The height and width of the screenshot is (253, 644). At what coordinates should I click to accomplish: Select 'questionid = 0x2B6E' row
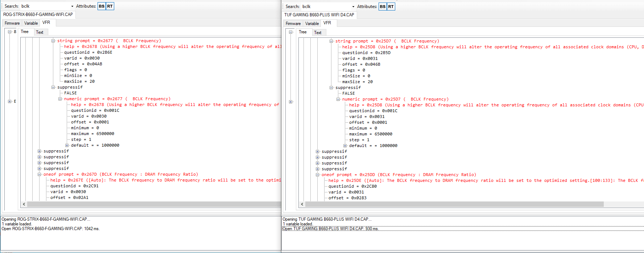tap(88, 52)
